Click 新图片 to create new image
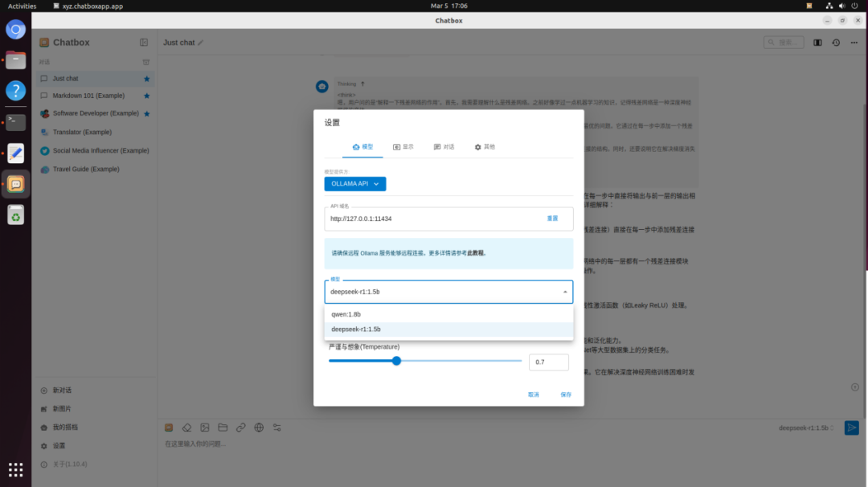 tap(95, 409)
